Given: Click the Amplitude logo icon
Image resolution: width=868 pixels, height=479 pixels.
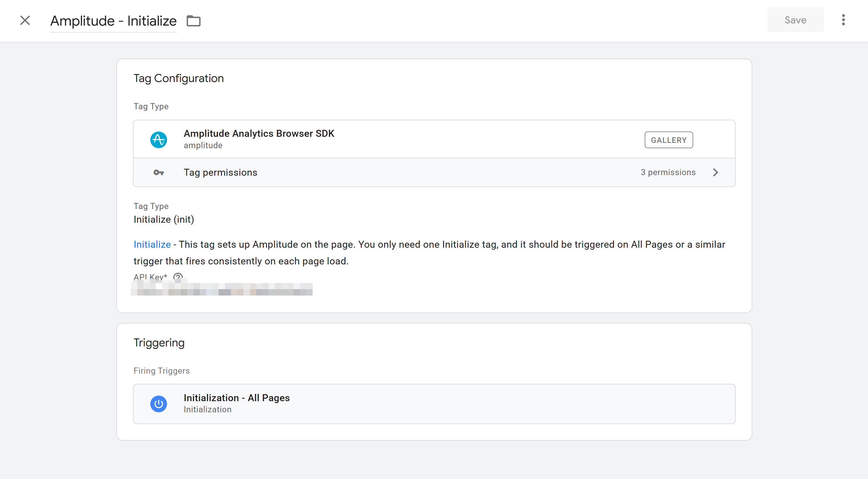Looking at the screenshot, I should [158, 140].
